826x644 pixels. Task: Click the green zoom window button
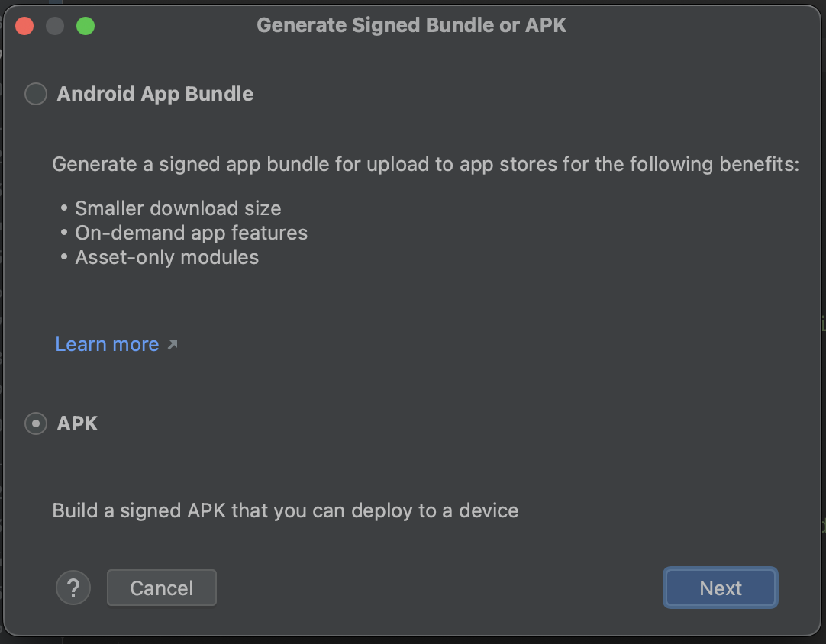tap(86, 26)
